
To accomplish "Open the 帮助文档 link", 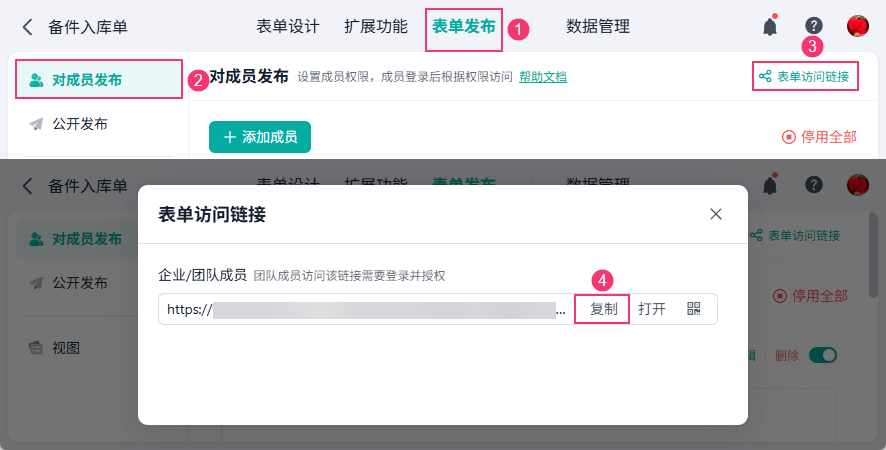I will point(543,77).
